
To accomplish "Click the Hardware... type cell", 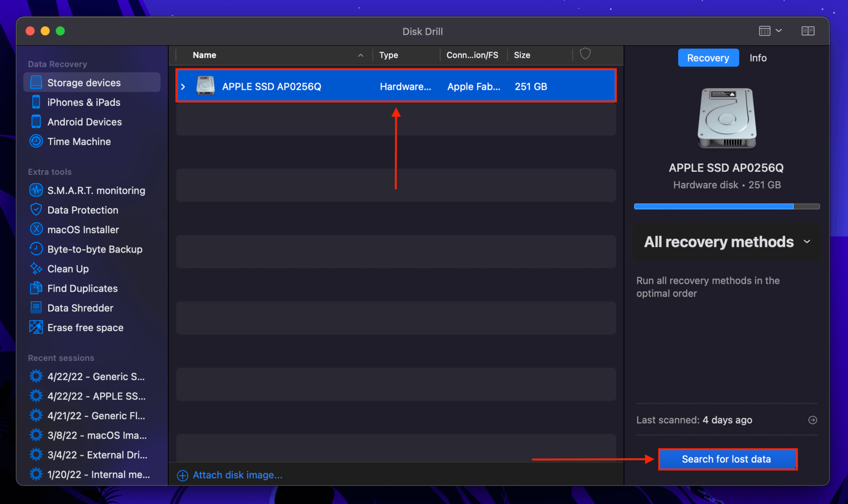I will click(x=405, y=86).
